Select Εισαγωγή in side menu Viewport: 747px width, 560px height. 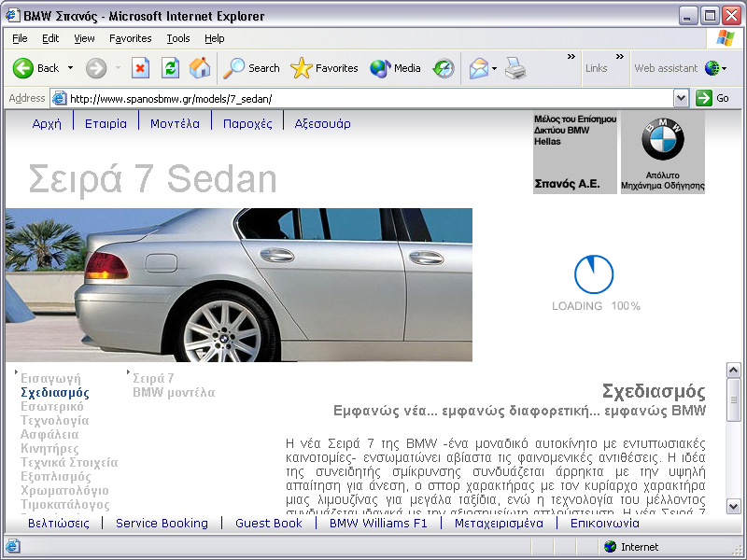(x=50, y=378)
